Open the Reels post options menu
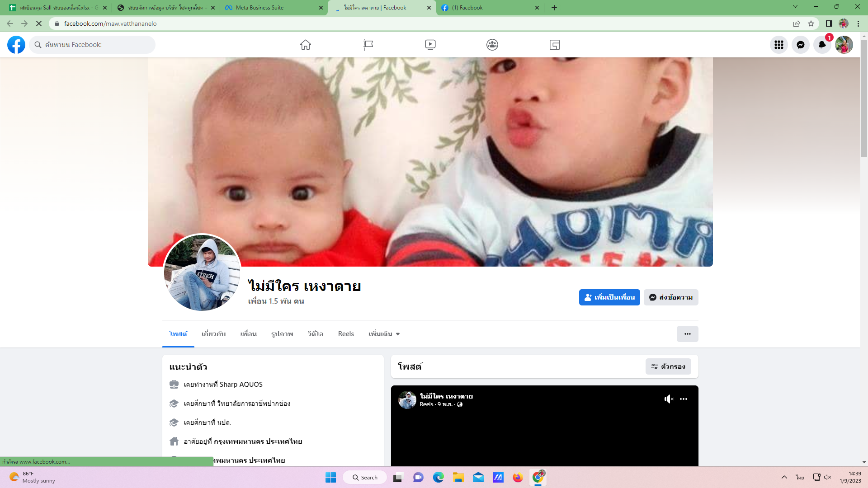Viewport: 868px width, 488px height. [684, 399]
